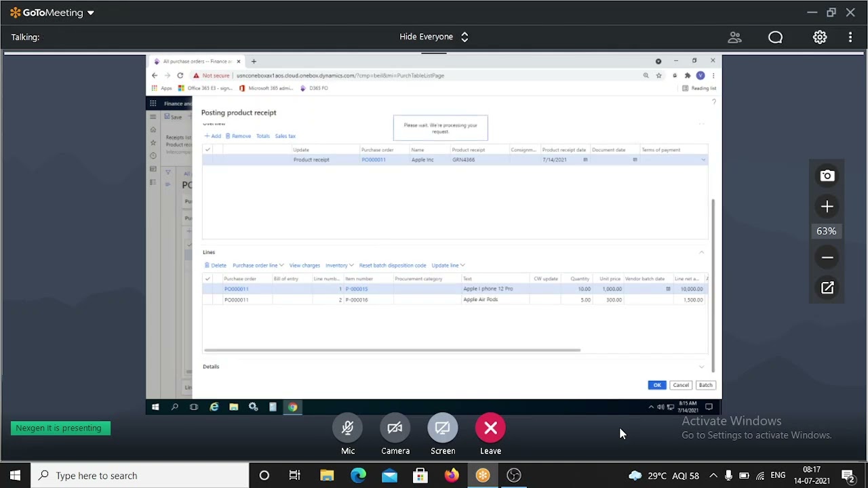Image resolution: width=868 pixels, height=488 pixels.
Task: Open the D365 FO bookmark
Action: pos(314,88)
